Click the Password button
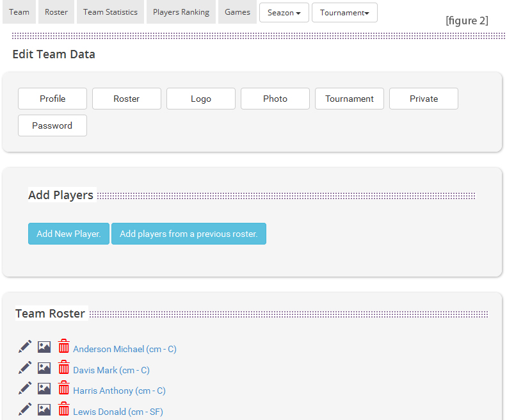This screenshot has width=507, height=420. coord(52,125)
